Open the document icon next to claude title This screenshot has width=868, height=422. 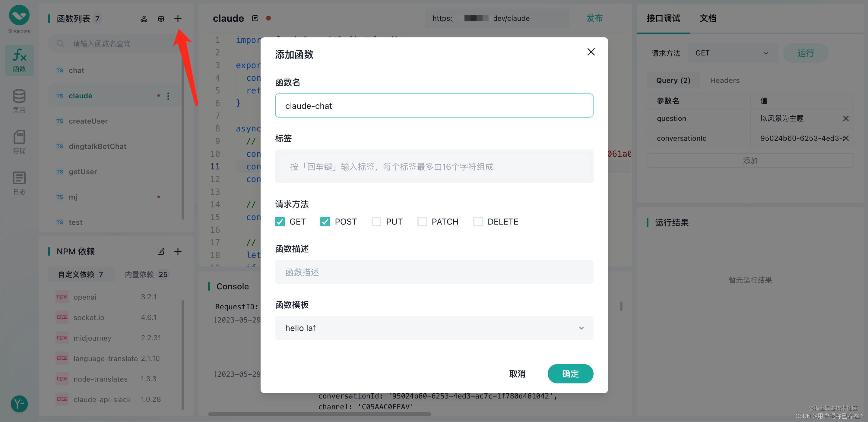tap(255, 18)
